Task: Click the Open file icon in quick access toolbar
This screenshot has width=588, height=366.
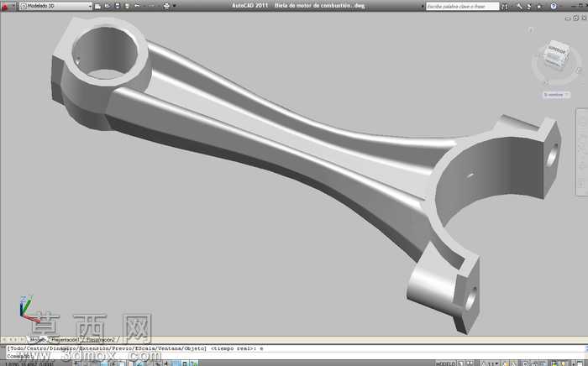Action: [108, 6]
